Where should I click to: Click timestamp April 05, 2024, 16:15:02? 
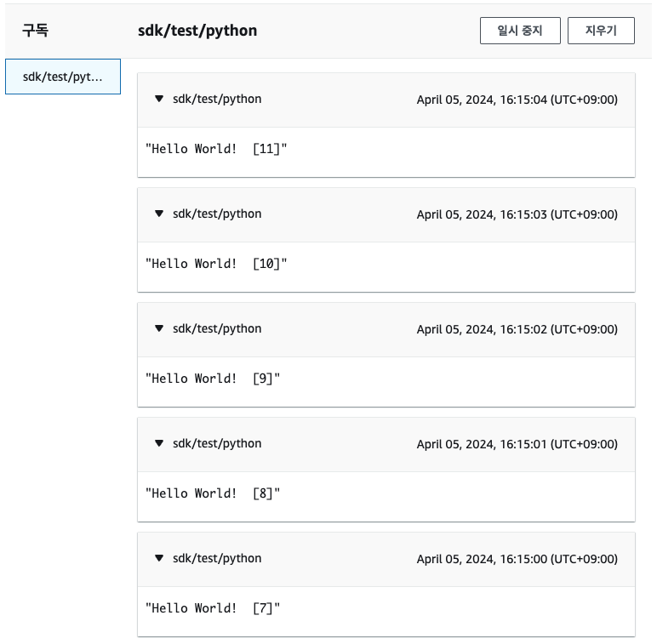tap(517, 329)
